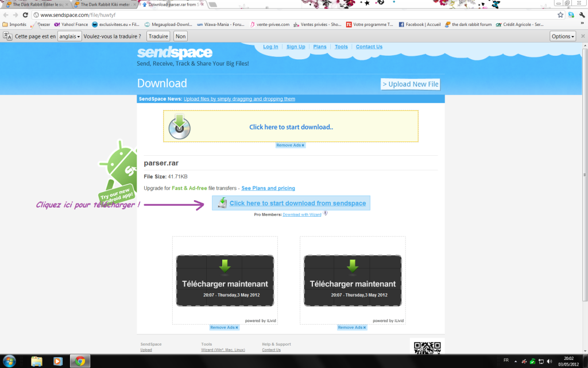Reload the sendspace page

coord(25,15)
